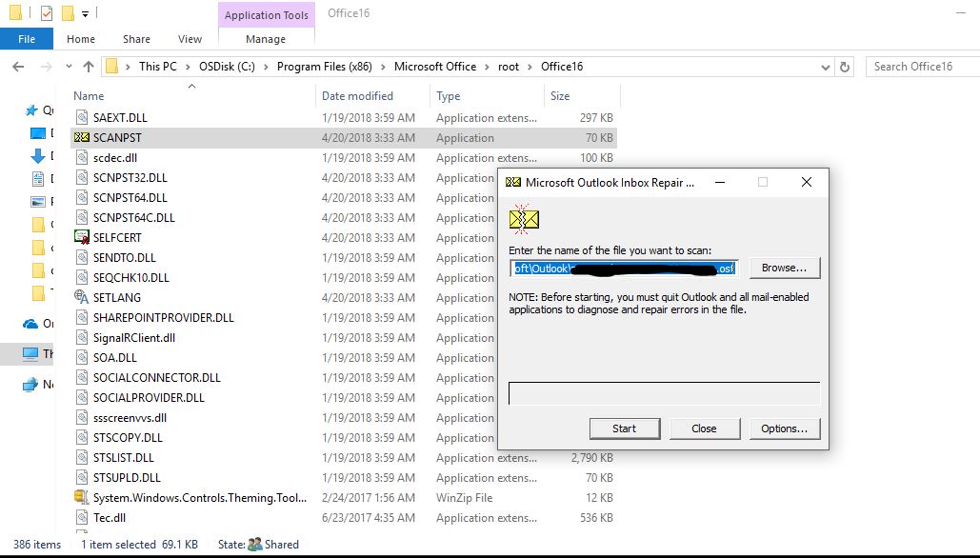Select the SELFCERT certificate icon
The width and height of the screenshot is (980, 558).
(x=80, y=237)
